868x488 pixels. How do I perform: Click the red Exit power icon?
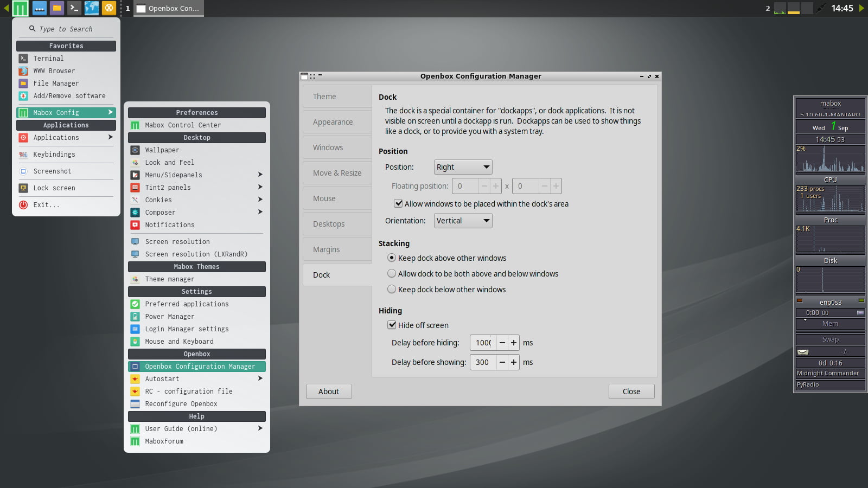click(23, 205)
